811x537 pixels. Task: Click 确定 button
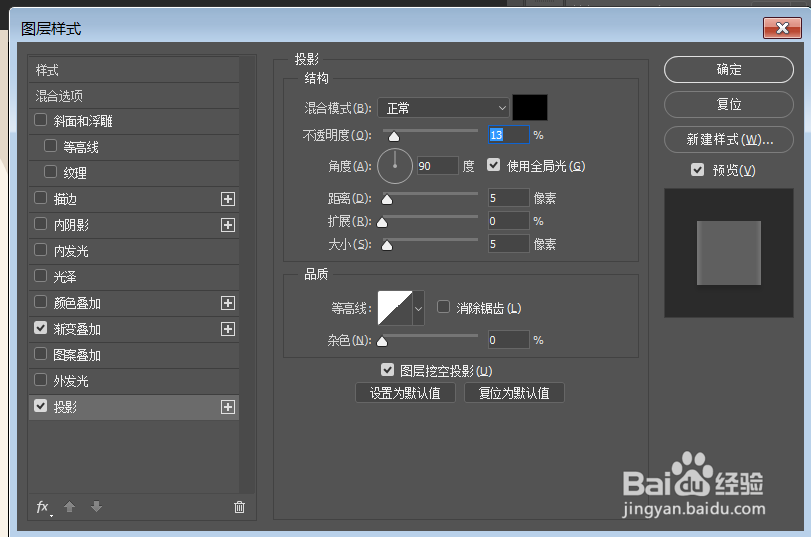coord(728,69)
